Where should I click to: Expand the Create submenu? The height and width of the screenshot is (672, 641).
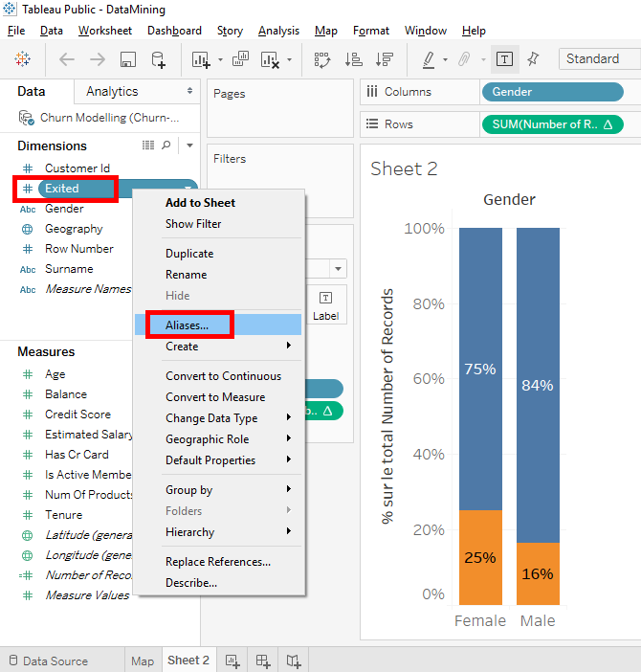(x=228, y=347)
